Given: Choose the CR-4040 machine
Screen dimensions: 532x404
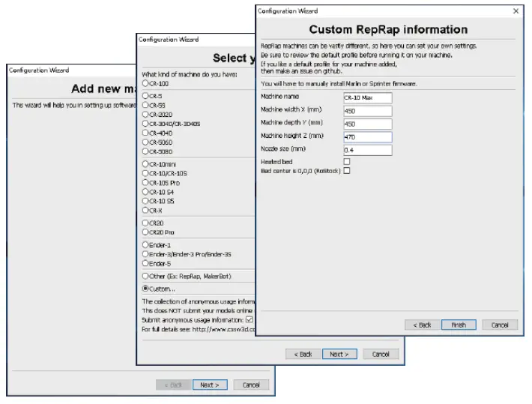Looking at the screenshot, I should pyautogui.click(x=145, y=133).
